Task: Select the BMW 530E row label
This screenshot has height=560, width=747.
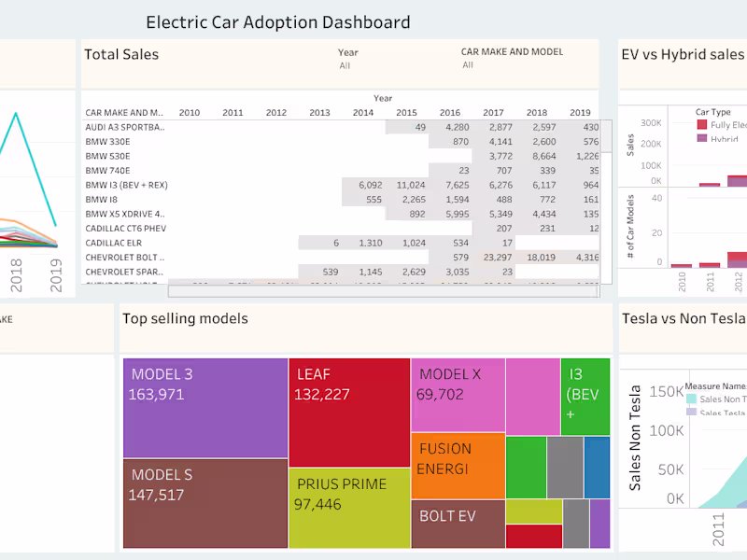Action: 107,156
